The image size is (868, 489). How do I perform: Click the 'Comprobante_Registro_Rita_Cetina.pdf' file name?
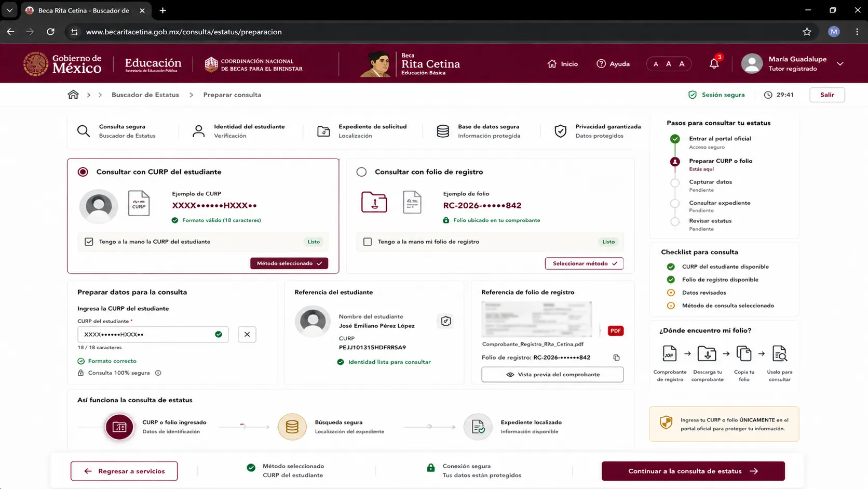533,344
